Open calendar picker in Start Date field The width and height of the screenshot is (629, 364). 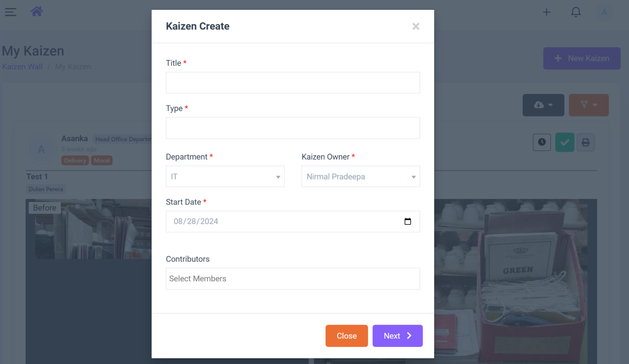click(408, 222)
